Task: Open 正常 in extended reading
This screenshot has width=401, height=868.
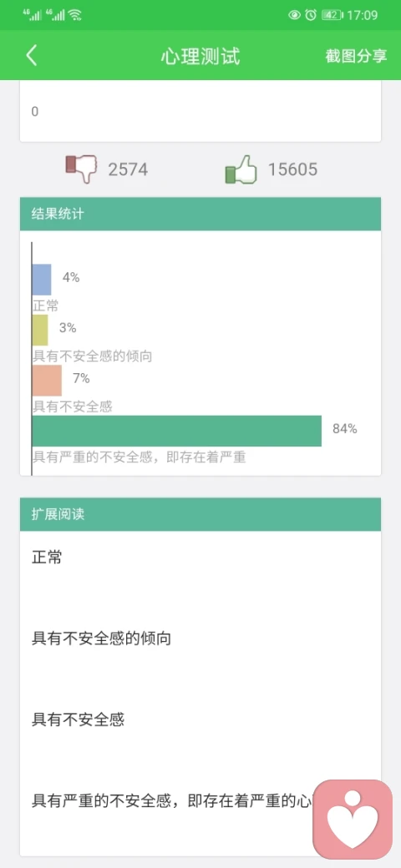Action: pyautogui.click(x=47, y=558)
